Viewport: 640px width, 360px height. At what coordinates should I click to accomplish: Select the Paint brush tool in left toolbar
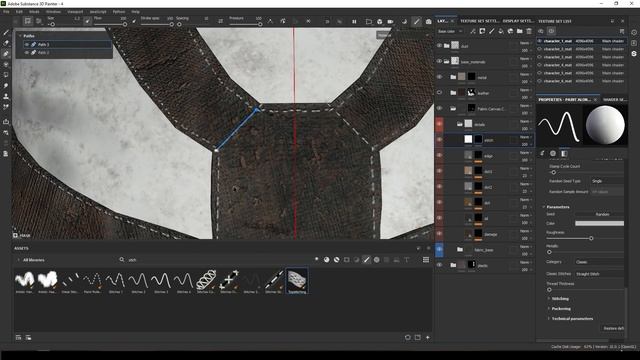coord(6,32)
